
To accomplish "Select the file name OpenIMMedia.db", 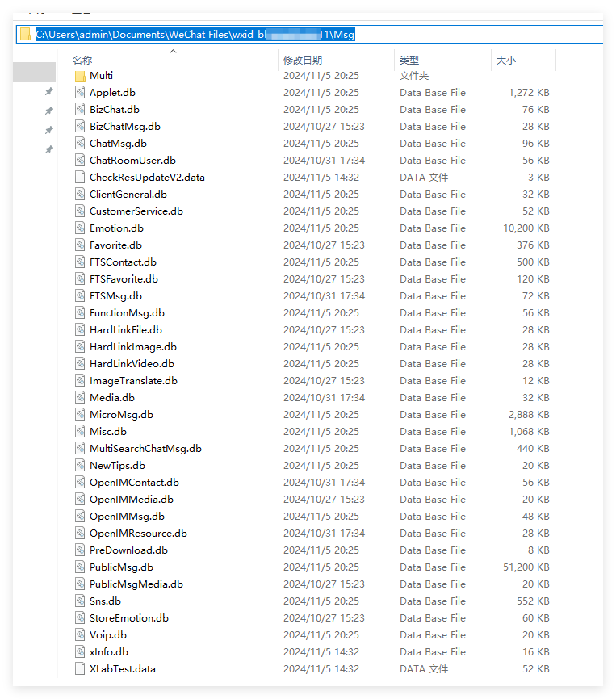I will (x=132, y=500).
